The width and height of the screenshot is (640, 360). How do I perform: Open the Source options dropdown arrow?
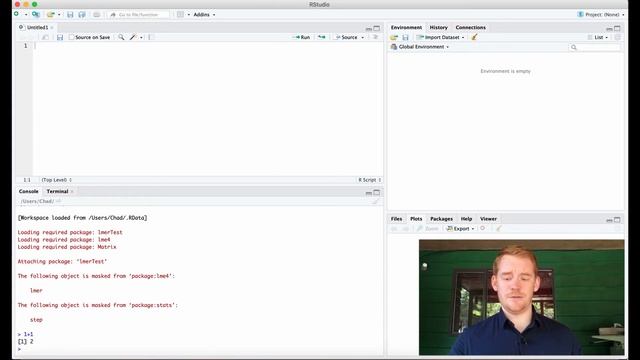(362, 38)
